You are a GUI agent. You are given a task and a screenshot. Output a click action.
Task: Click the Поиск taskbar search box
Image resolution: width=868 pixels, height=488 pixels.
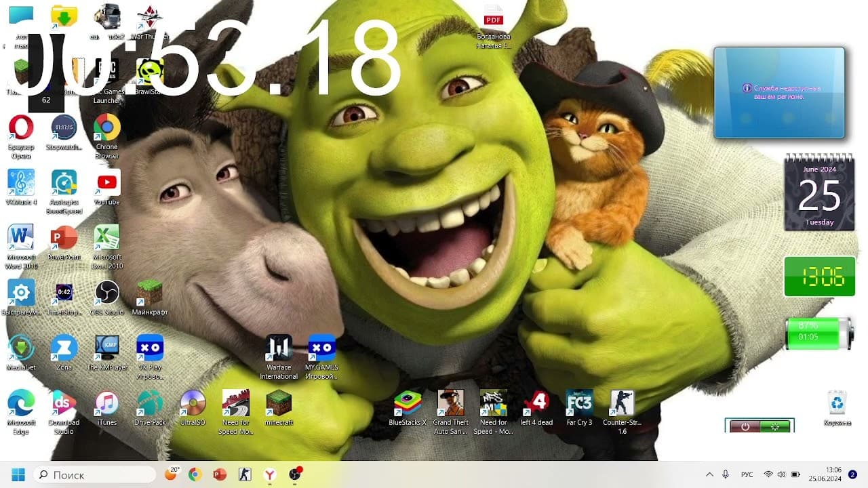click(x=94, y=474)
